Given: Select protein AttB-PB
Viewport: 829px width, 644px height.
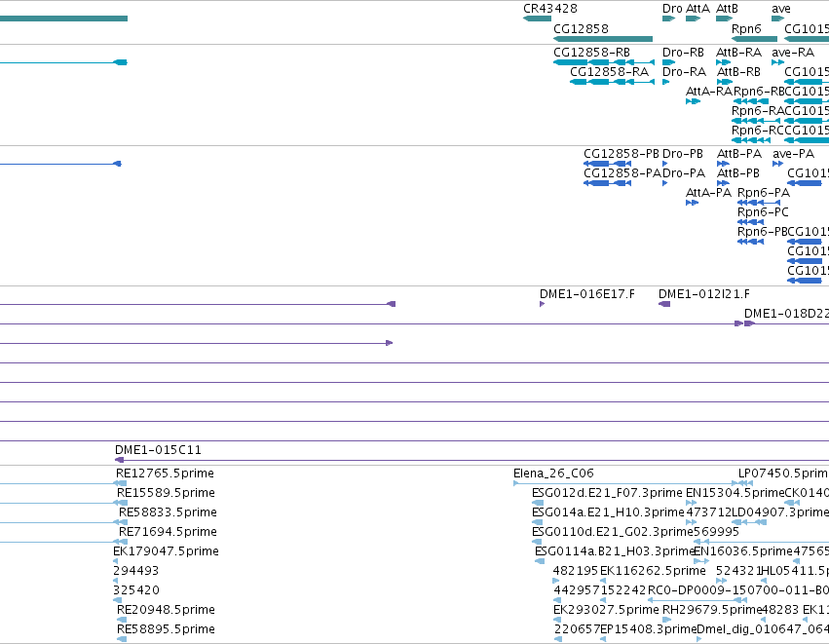Looking at the screenshot, I should pos(738,173).
